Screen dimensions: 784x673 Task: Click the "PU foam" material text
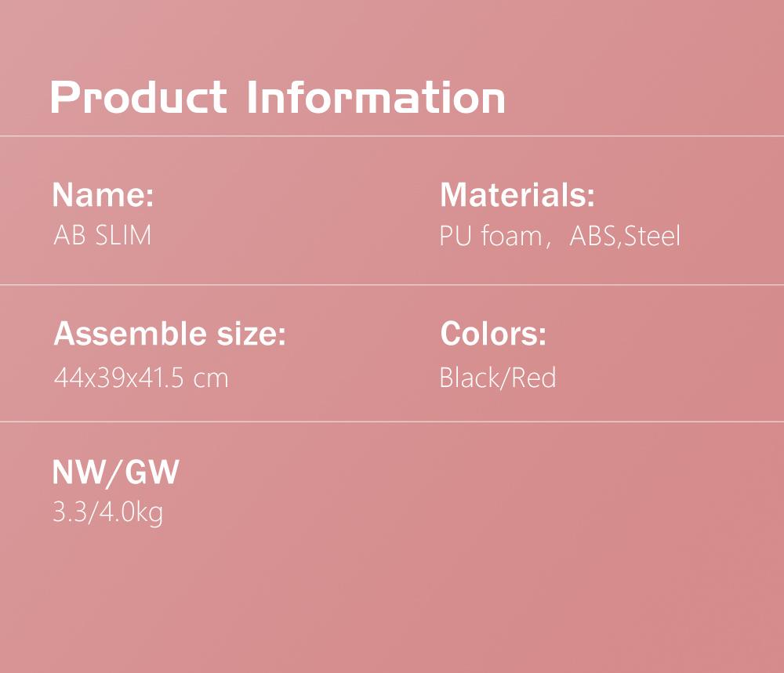click(x=489, y=236)
